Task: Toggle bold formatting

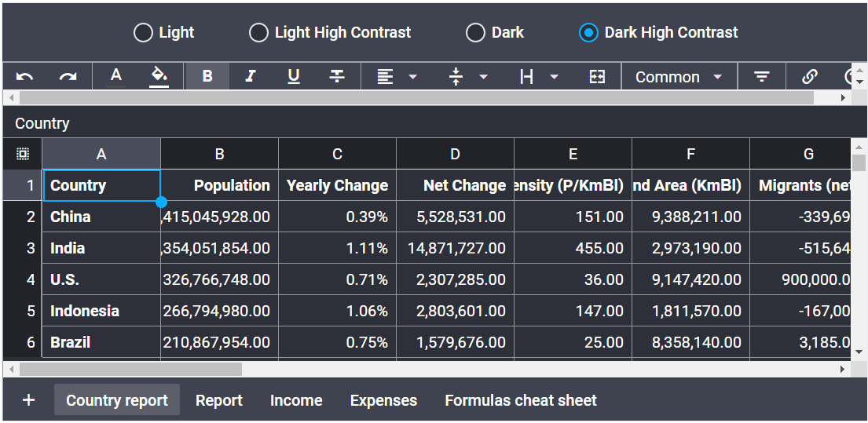Action: click(207, 76)
